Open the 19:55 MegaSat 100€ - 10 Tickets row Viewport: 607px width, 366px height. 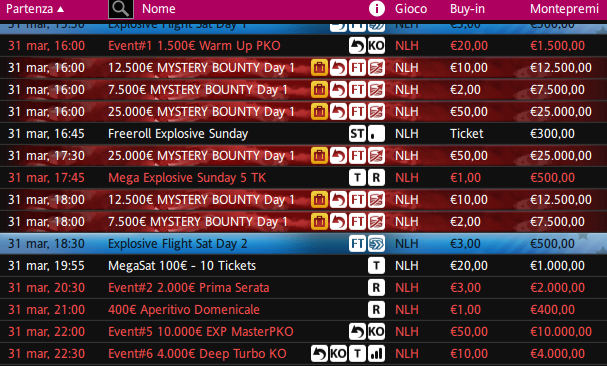pos(304,266)
